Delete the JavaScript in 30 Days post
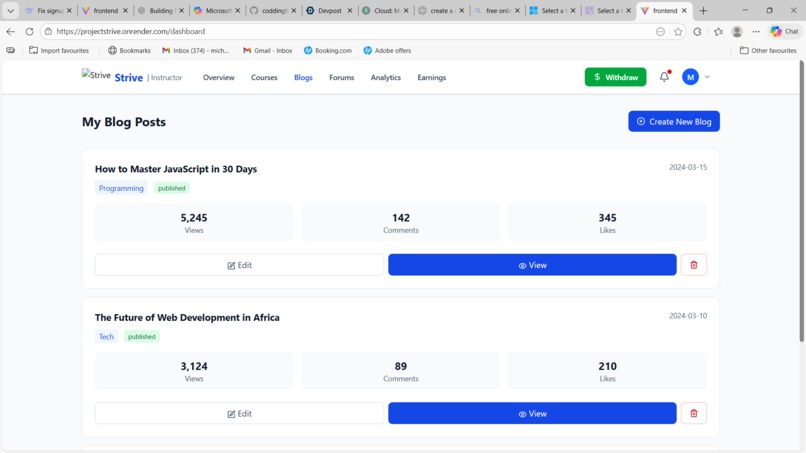806x453 pixels. [x=693, y=265]
